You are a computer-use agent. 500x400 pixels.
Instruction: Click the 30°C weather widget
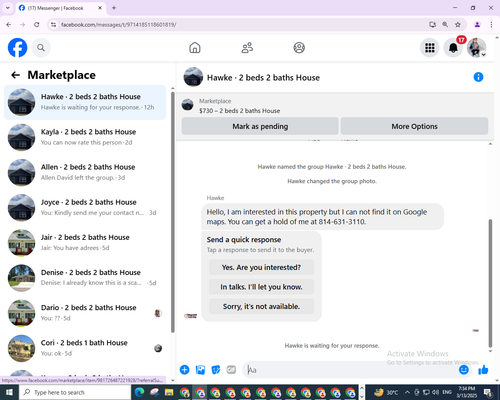click(x=386, y=392)
